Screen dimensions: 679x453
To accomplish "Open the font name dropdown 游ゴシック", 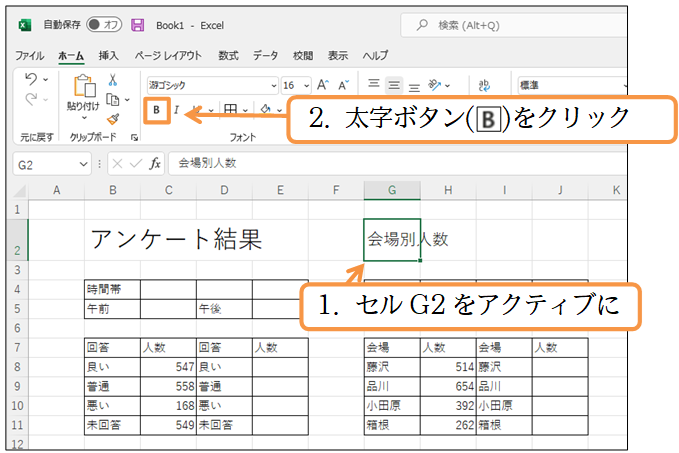I will pyautogui.click(x=274, y=85).
